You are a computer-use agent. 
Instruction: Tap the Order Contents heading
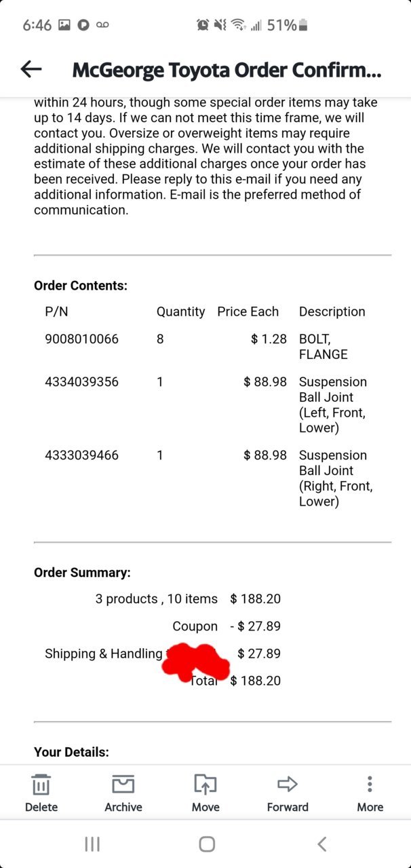81,286
